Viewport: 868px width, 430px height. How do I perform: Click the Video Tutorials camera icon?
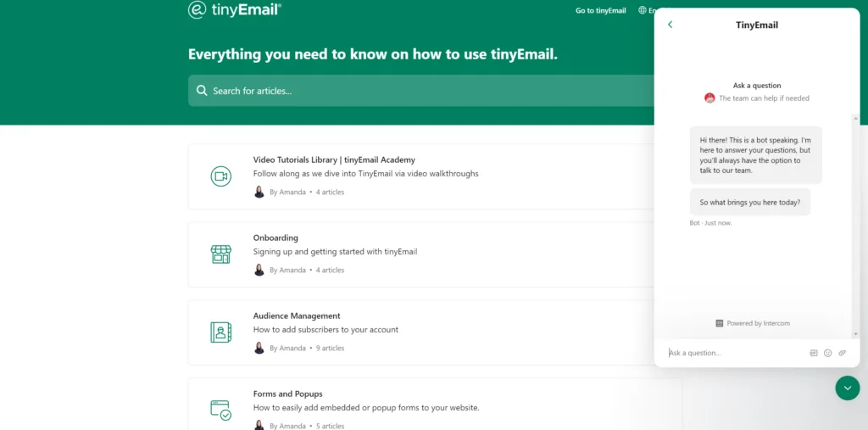[x=220, y=176]
